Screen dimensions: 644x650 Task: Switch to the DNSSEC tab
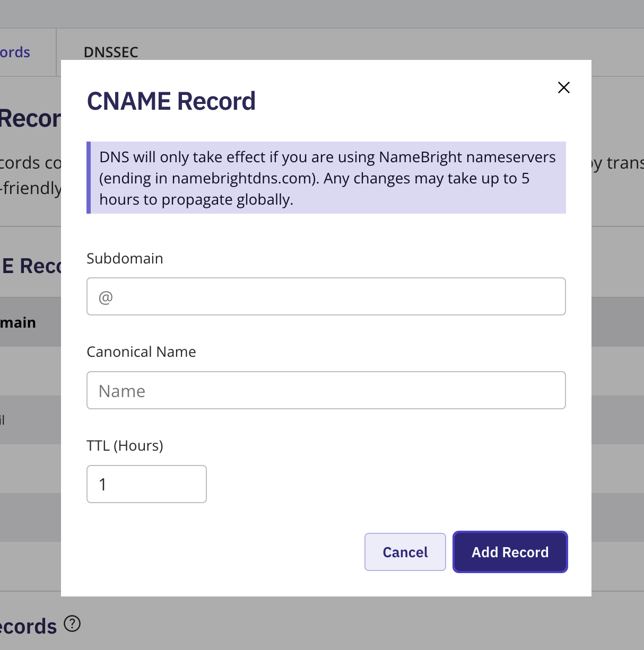[111, 52]
